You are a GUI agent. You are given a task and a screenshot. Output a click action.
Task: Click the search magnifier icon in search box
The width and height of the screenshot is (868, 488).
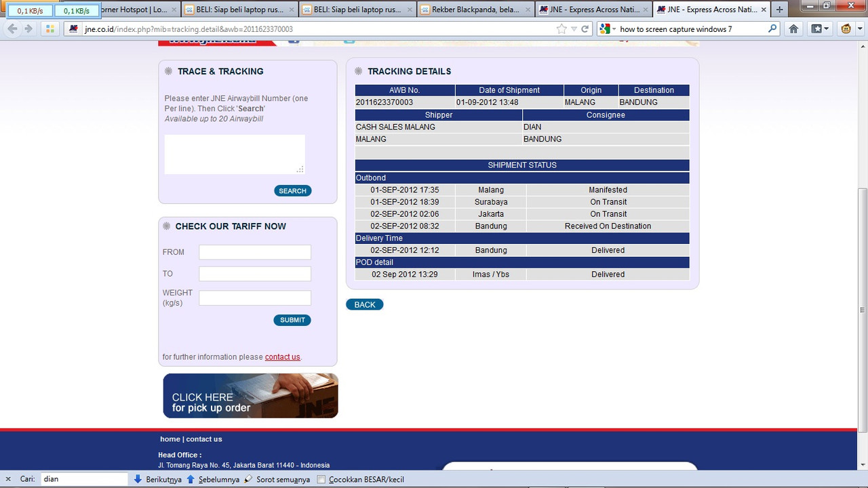[772, 29]
